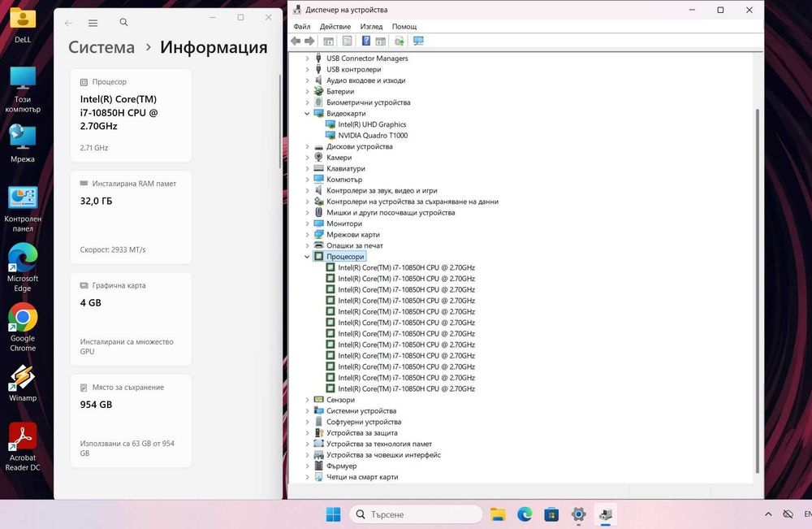Open the Windows Start menu
The image size is (812, 529).
pos(333,514)
